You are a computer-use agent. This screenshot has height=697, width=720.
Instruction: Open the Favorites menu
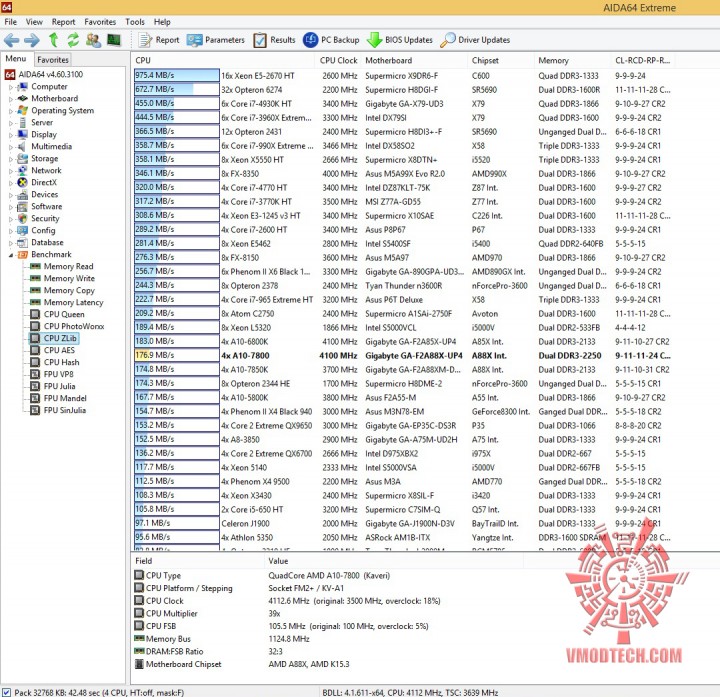[x=100, y=22]
